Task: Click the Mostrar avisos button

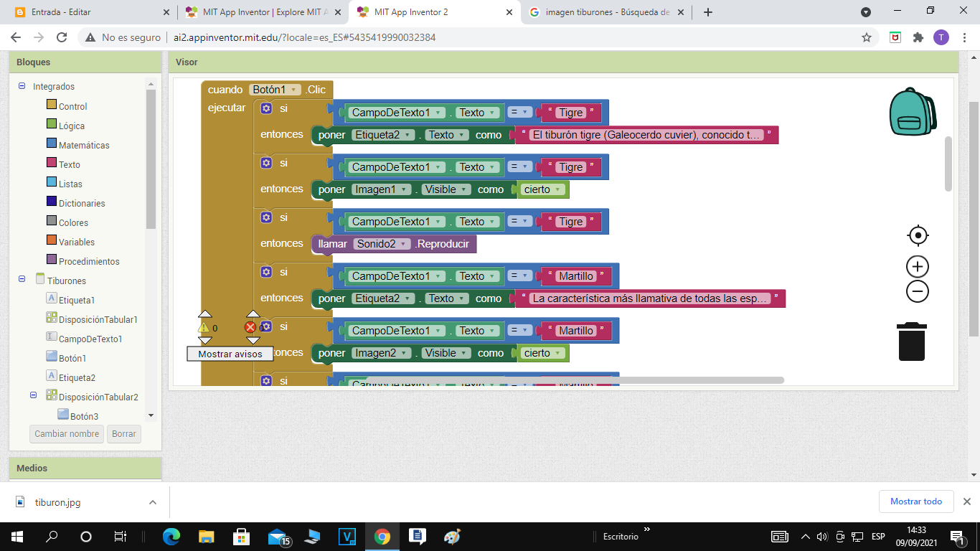Action: (230, 354)
